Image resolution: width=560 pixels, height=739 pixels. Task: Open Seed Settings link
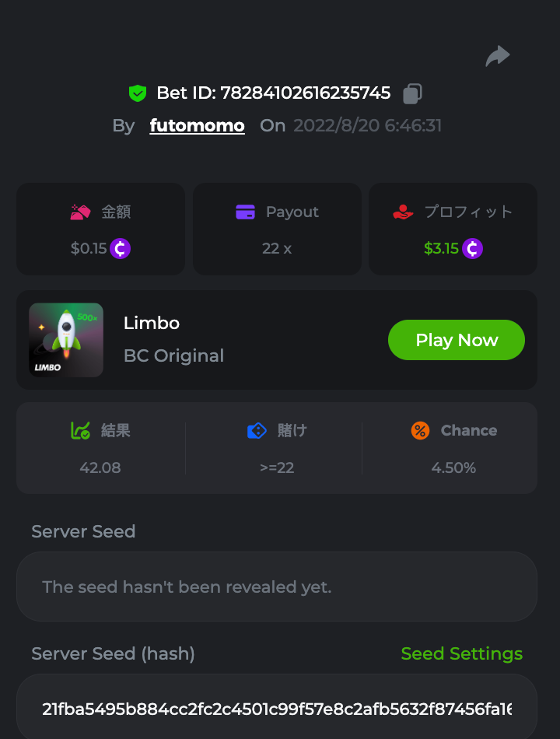[x=461, y=653]
